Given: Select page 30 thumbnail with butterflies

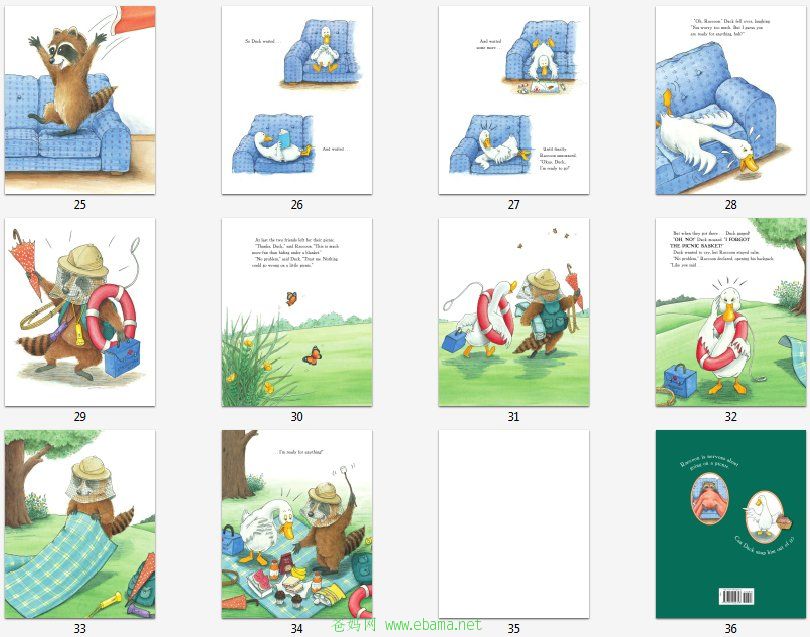Looking at the screenshot, I should pyautogui.click(x=297, y=312).
